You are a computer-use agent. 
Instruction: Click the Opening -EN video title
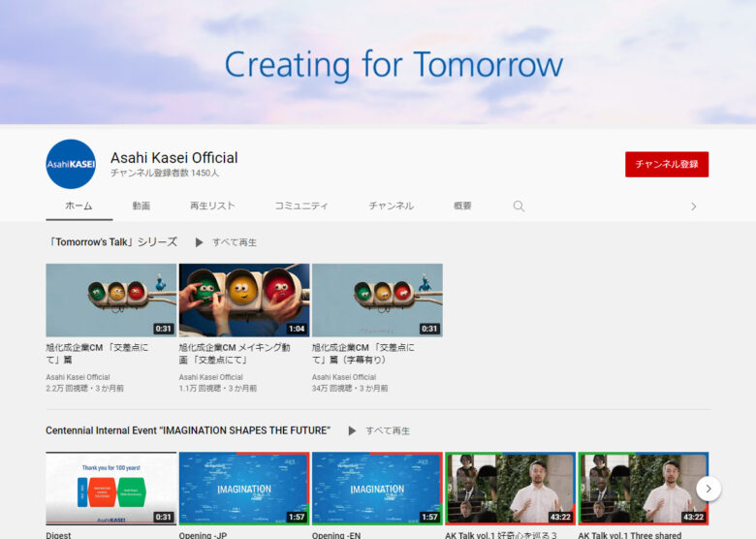tap(336, 535)
